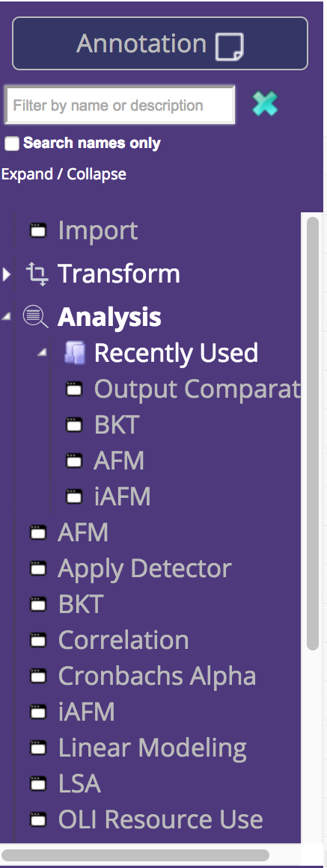Select Apply Detector in the Analysis list

pos(144,568)
